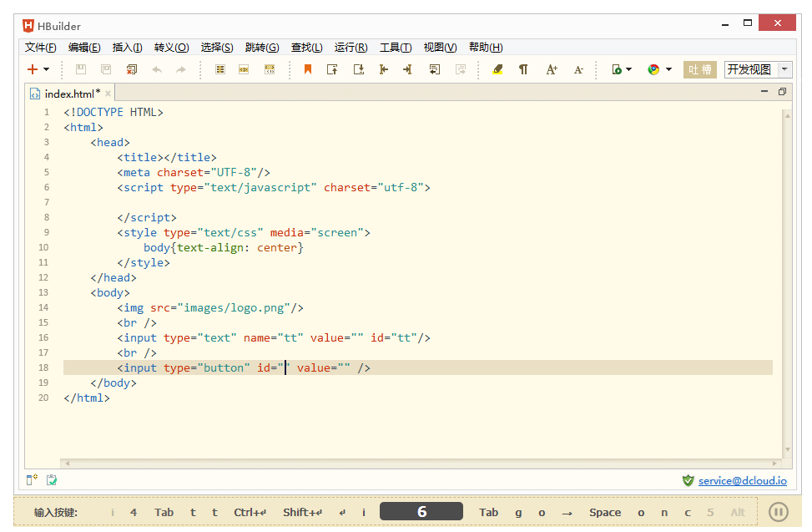Click the A+ increase font size icon
812x532 pixels.
552,69
